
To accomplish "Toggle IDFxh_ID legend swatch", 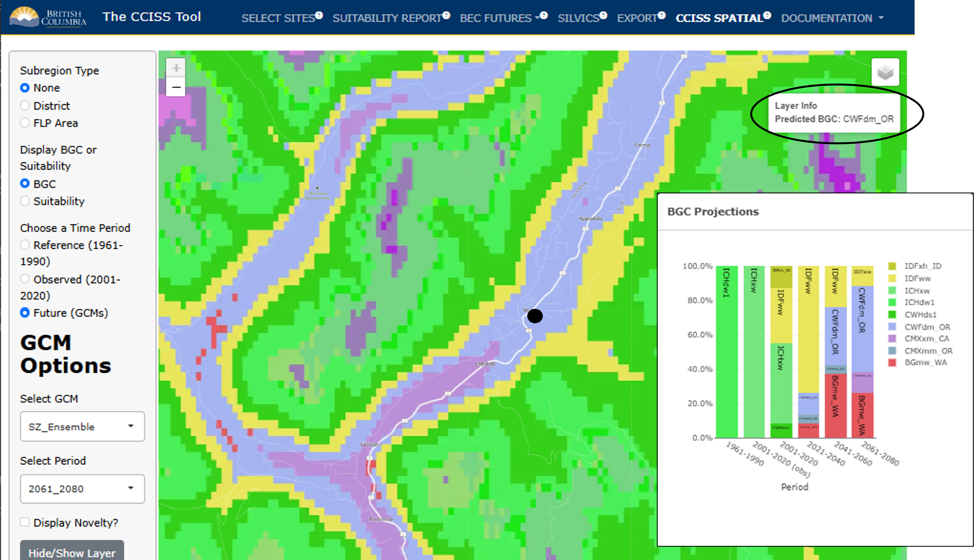I will coord(892,266).
